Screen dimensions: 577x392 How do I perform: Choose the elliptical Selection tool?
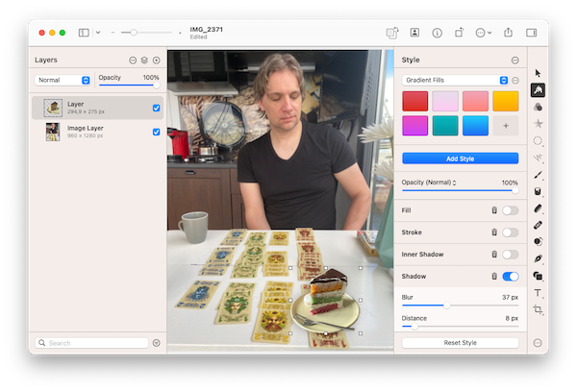(x=538, y=141)
